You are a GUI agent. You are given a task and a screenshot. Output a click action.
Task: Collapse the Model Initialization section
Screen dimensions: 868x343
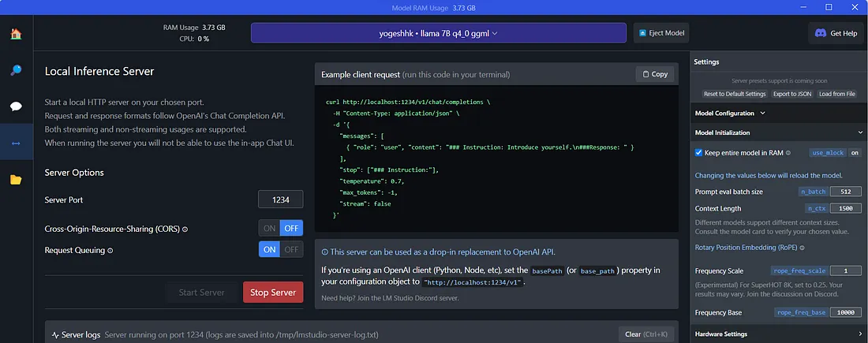click(779, 132)
